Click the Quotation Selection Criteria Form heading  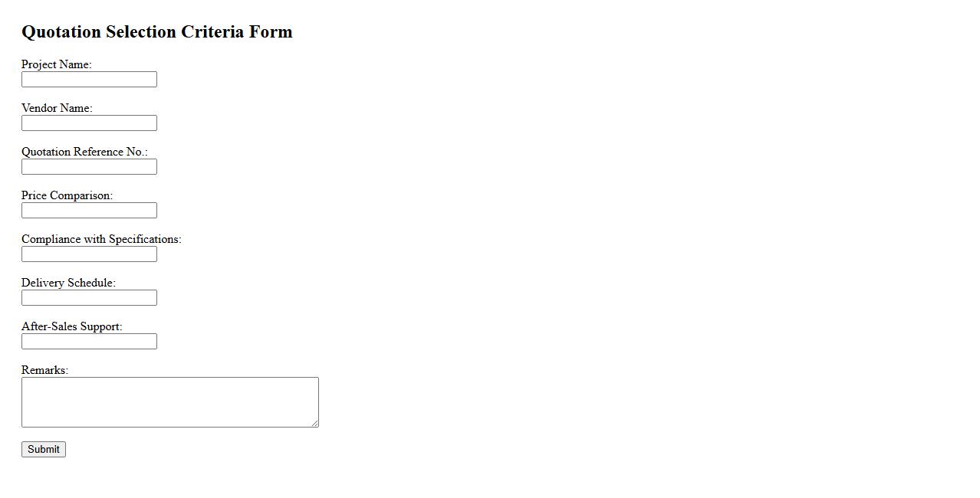pyautogui.click(x=157, y=32)
